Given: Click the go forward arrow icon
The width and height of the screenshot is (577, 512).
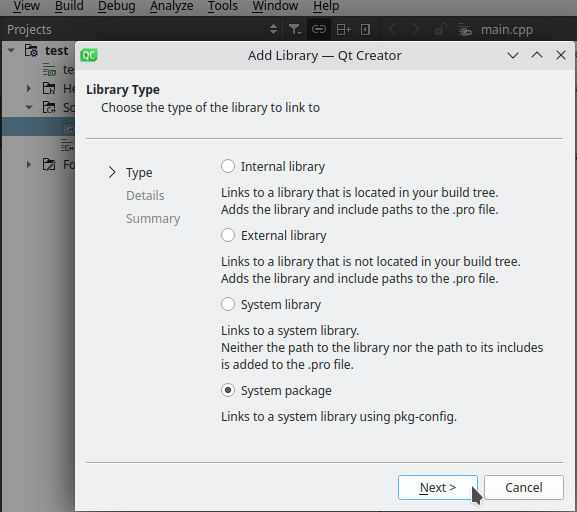Looking at the screenshot, I should 415,29.
